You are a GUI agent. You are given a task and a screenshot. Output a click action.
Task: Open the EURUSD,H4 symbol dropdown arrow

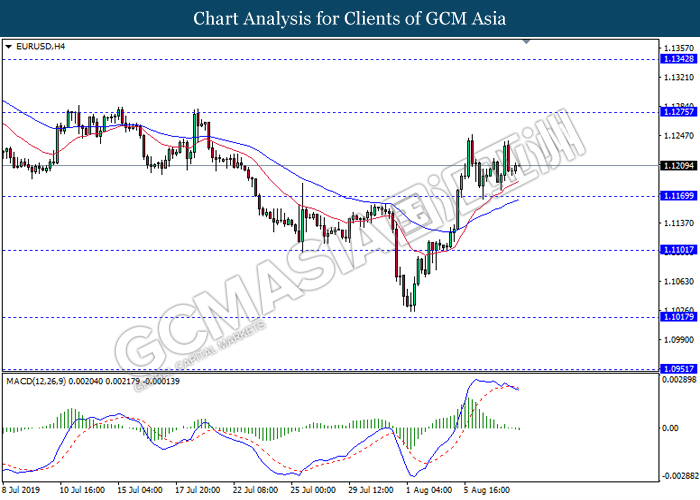click(x=8, y=46)
